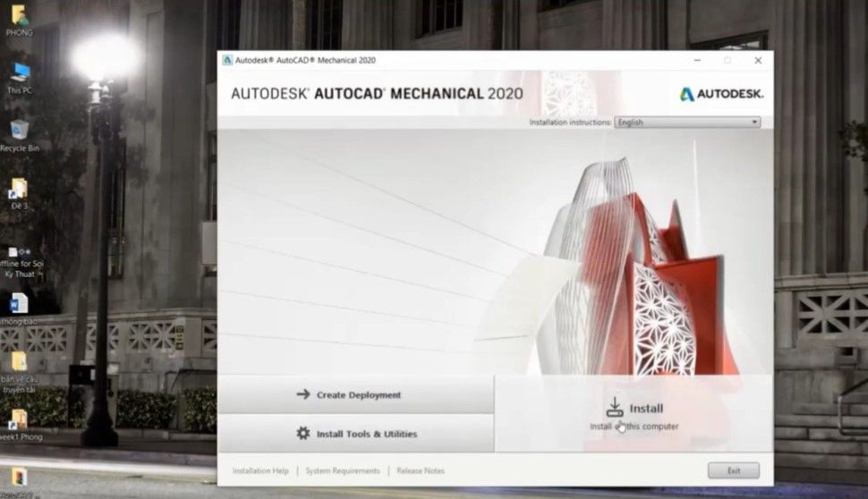The height and width of the screenshot is (499, 868).
Task: Select the Create Deployment option
Action: click(x=355, y=394)
